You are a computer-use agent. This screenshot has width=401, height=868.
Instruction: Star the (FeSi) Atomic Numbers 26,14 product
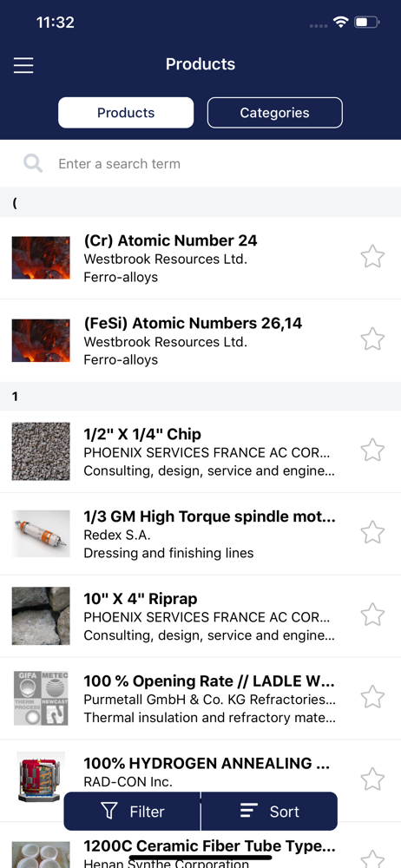pos(372,339)
